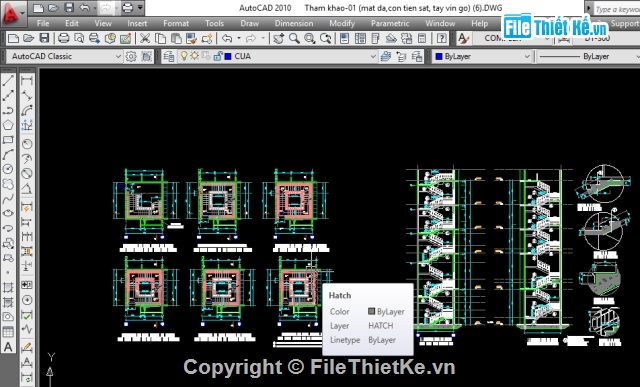
Task: Click the keyword search input field
Action: click(616, 9)
